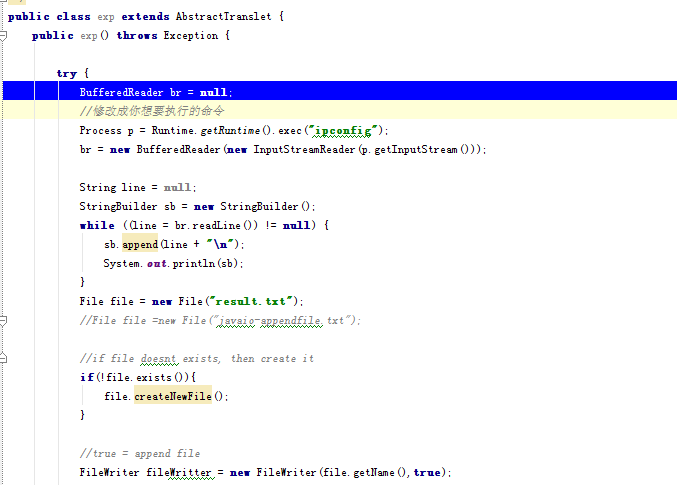Click the class name AbstractTranslet
The image size is (677, 485).
[x=223, y=16]
